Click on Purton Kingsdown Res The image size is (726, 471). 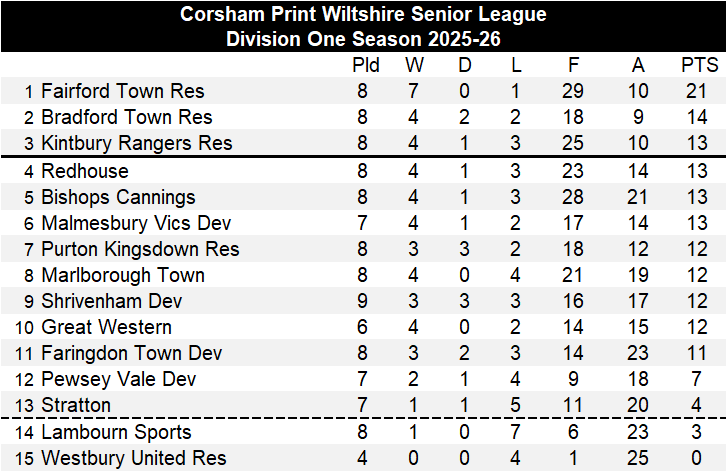click(x=140, y=249)
